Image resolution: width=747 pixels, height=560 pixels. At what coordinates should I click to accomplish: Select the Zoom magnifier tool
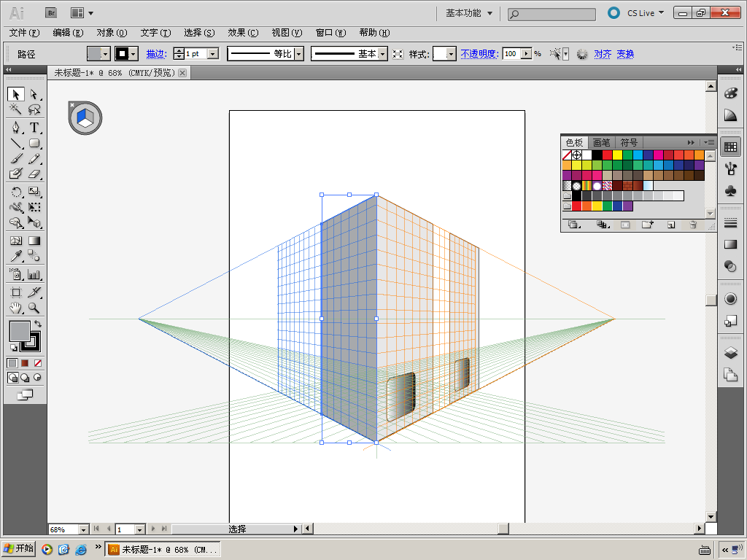34,308
